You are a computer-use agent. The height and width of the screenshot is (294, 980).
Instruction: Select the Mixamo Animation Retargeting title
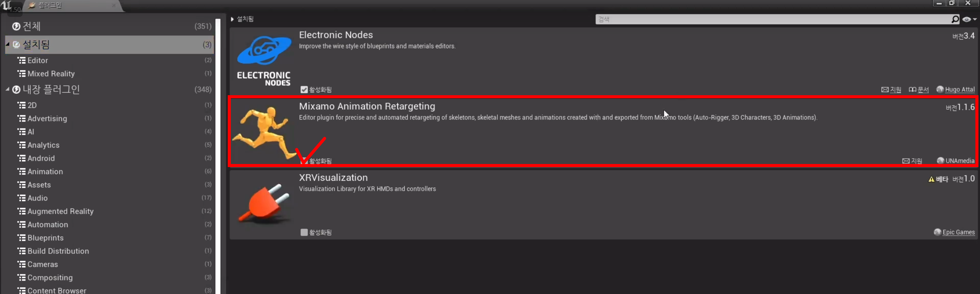tap(367, 106)
